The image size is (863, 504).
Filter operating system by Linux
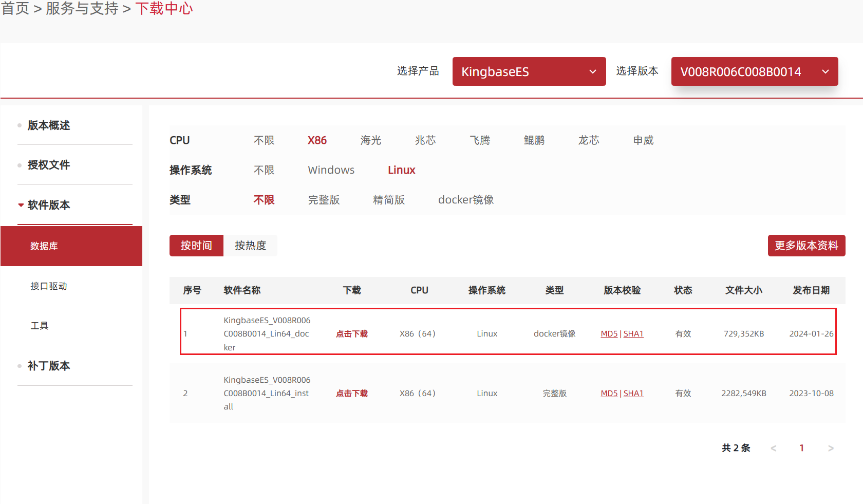402,170
